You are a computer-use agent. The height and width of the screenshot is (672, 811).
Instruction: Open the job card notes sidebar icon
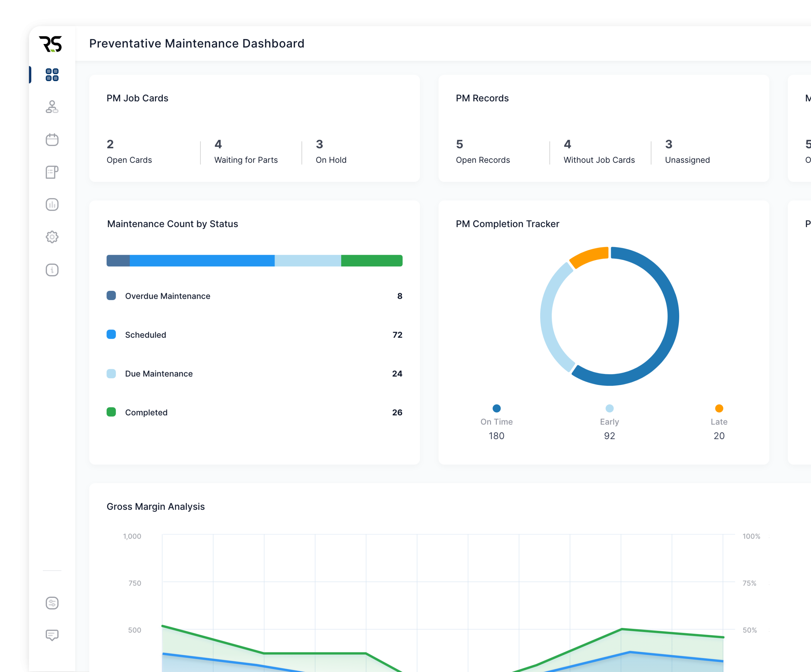[52, 172]
